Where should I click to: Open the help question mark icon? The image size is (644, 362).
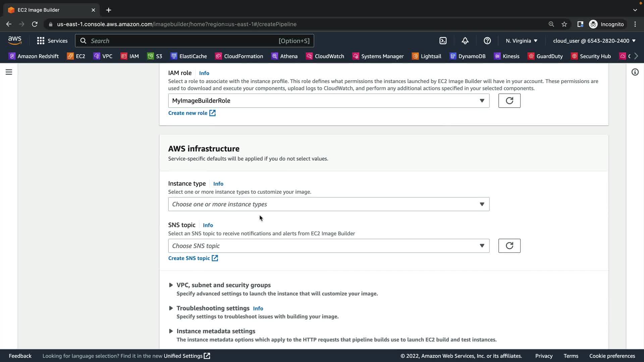click(487, 41)
